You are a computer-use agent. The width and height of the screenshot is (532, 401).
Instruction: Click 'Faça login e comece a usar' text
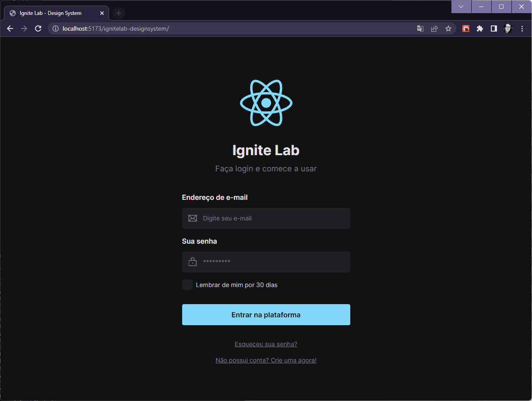point(266,169)
